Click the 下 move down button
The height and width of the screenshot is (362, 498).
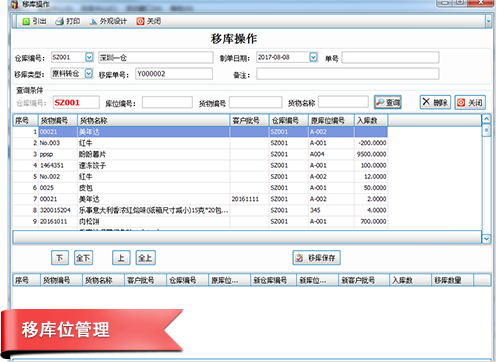pos(60,258)
